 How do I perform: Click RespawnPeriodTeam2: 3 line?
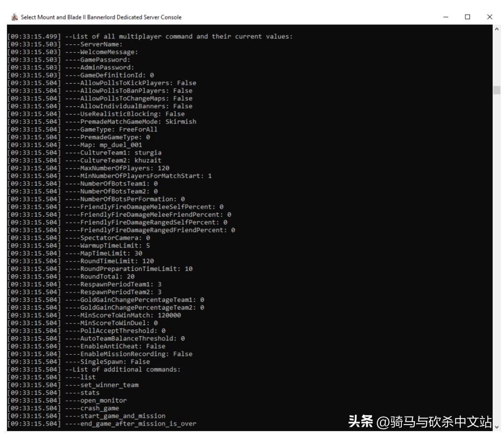pyautogui.click(x=84, y=292)
